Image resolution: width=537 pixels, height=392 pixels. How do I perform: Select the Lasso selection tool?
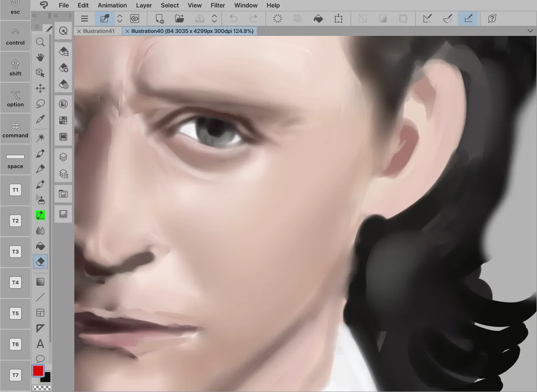click(x=40, y=104)
